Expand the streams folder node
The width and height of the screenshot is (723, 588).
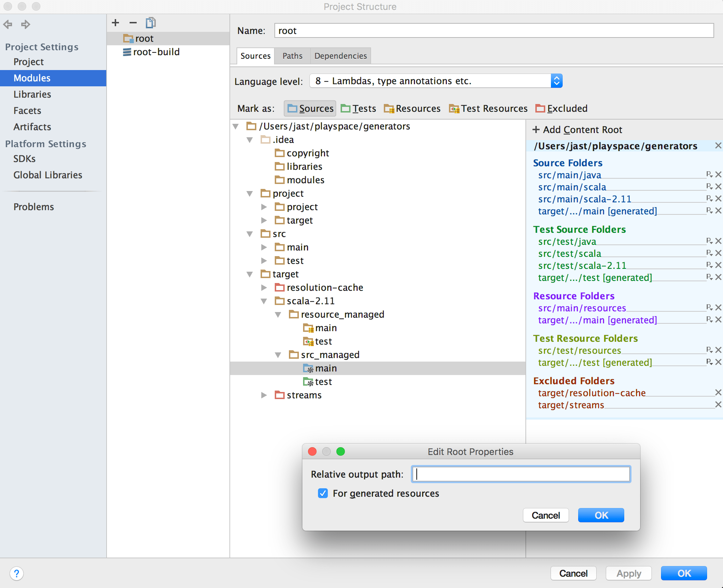[x=264, y=395]
